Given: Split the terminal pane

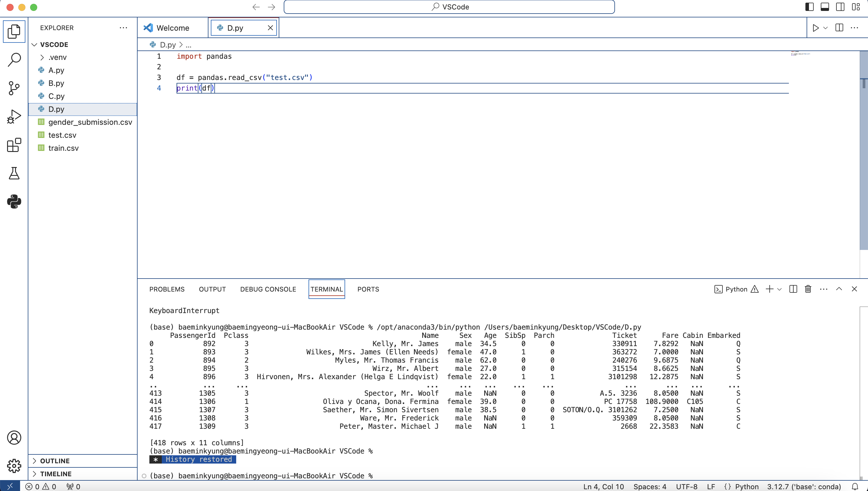Looking at the screenshot, I should click(x=793, y=289).
